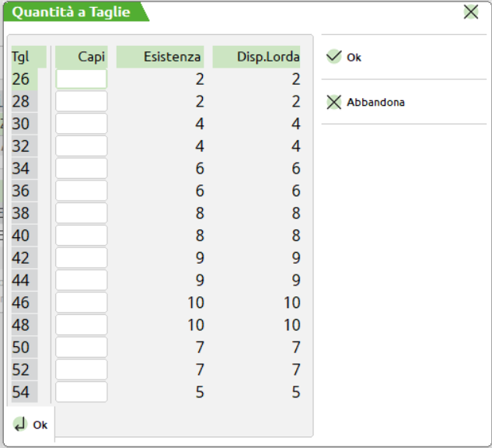This screenshot has width=492, height=448.
Task: Click the Esistenza column header
Action: (160, 57)
